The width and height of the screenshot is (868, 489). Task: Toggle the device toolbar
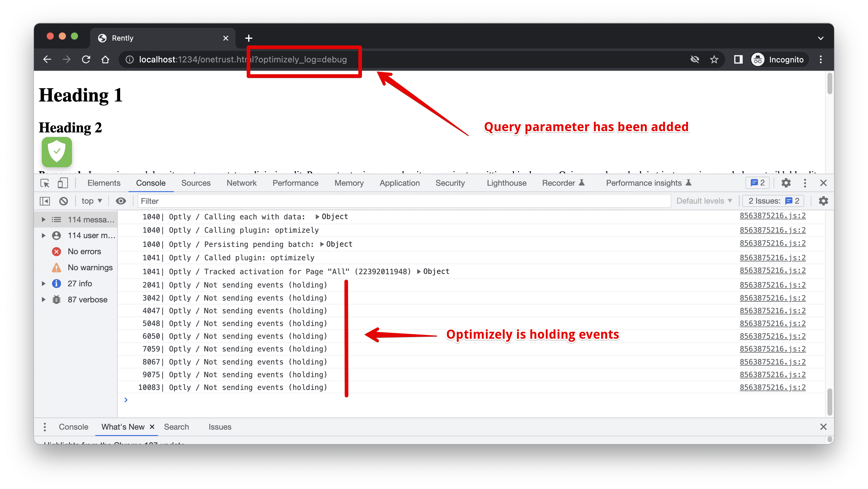[x=62, y=183]
